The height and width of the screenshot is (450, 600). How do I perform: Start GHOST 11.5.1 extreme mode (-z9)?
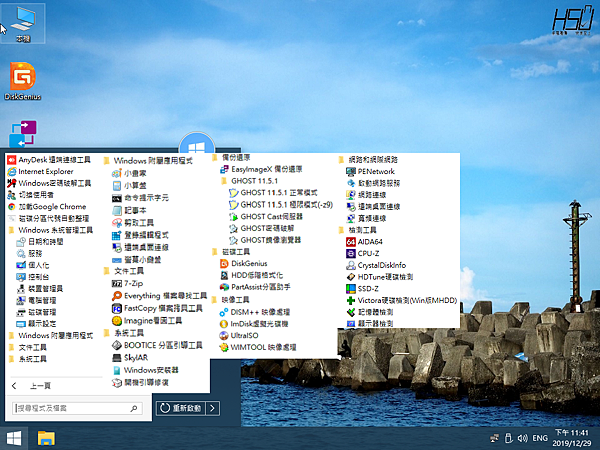click(x=281, y=205)
